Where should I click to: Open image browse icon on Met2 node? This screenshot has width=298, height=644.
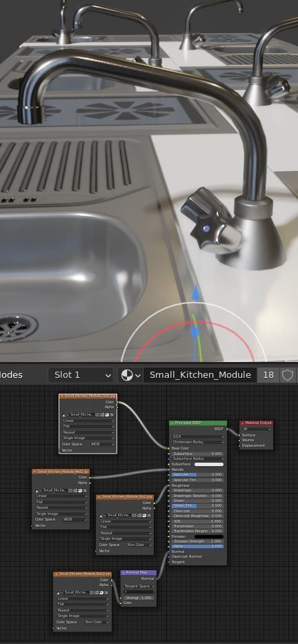point(38,490)
